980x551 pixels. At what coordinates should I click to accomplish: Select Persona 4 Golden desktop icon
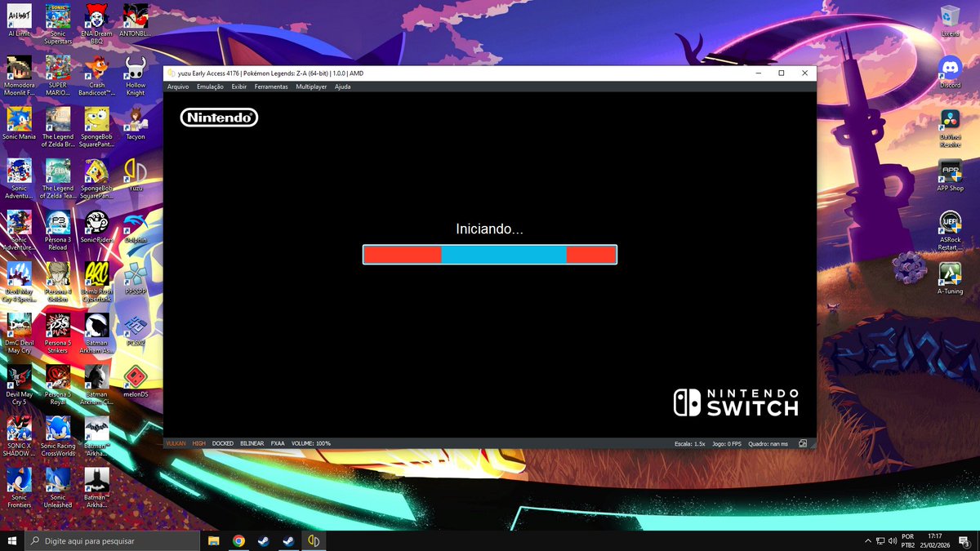tap(58, 282)
